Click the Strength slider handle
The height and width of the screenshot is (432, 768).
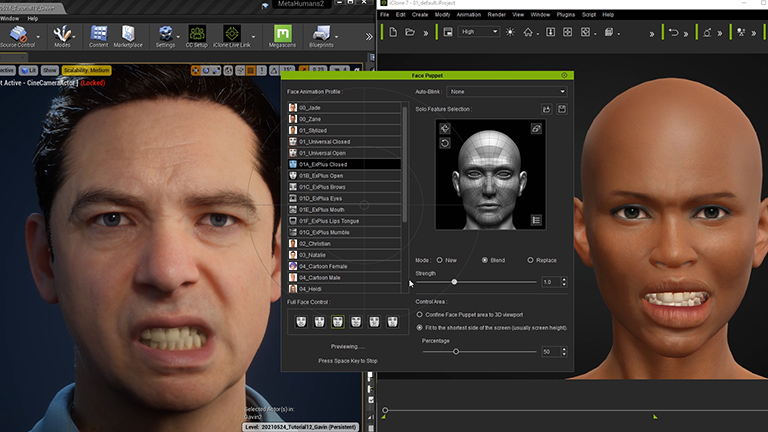click(x=454, y=282)
